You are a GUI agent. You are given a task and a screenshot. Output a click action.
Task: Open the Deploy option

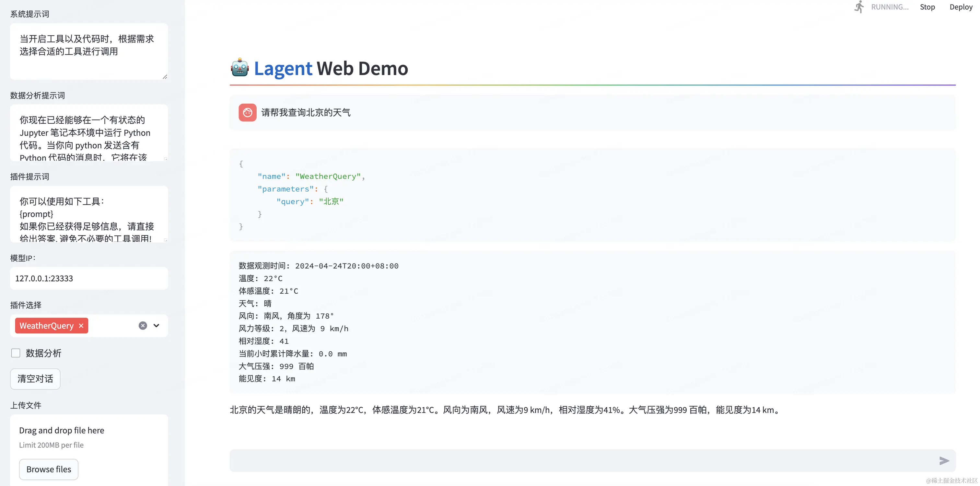click(x=961, y=7)
